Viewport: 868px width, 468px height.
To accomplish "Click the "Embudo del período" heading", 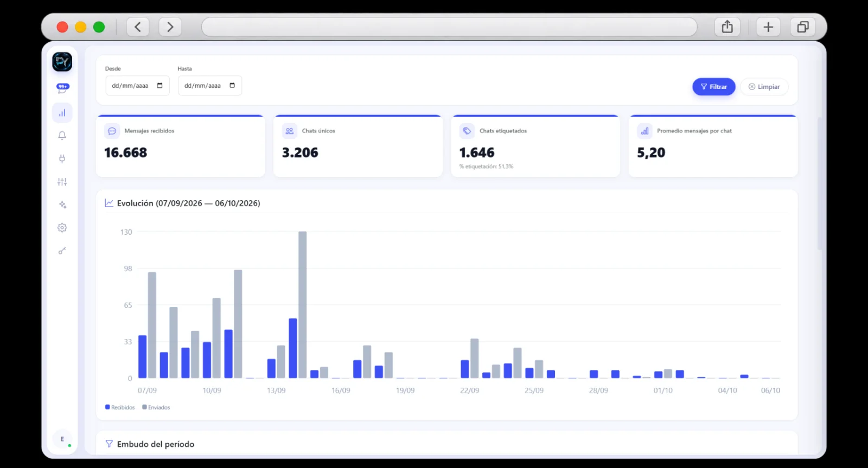I will [x=156, y=444].
